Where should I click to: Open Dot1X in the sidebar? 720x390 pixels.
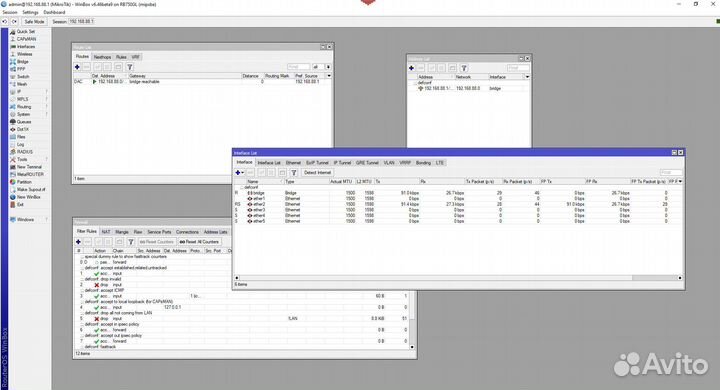click(x=22, y=130)
